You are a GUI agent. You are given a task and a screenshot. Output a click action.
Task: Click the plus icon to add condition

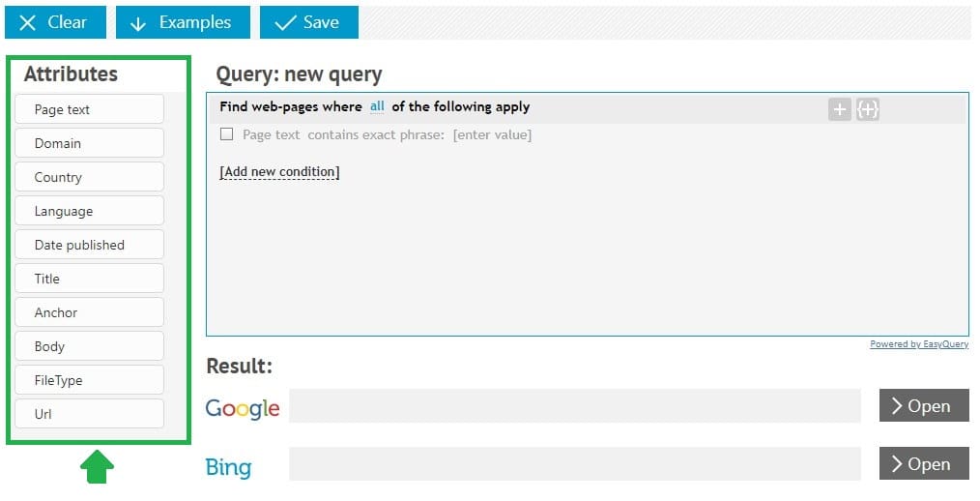pyautogui.click(x=839, y=109)
